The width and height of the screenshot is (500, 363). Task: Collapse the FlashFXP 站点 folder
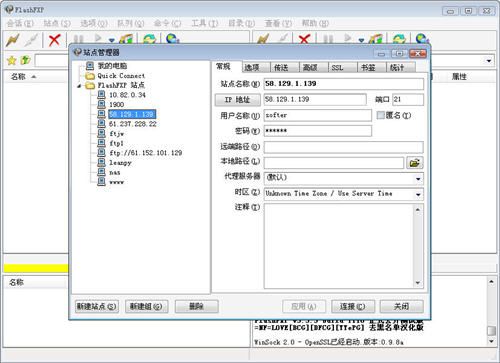[x=79, y=86]
